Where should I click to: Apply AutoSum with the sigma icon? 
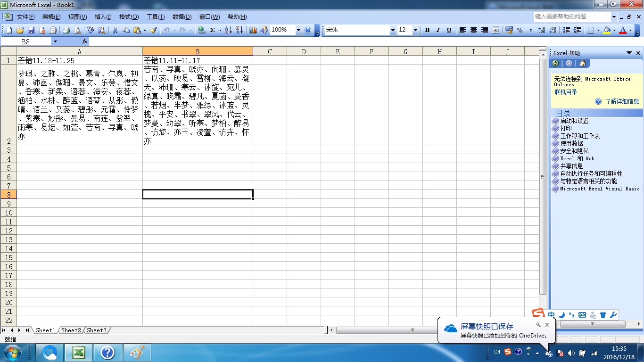[x=213, y=30]
